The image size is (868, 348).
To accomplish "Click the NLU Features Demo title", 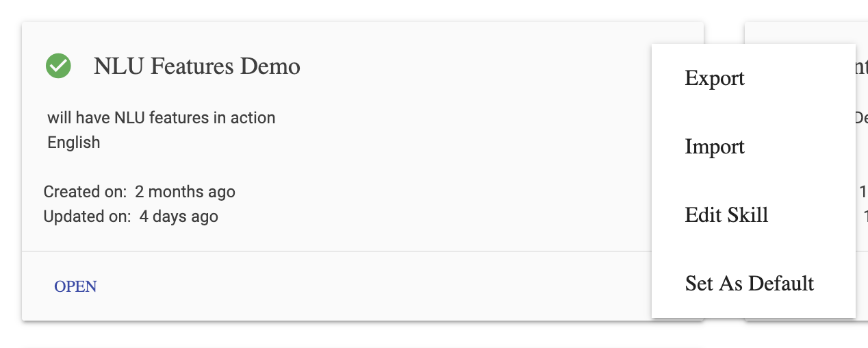I will [196, 66].
